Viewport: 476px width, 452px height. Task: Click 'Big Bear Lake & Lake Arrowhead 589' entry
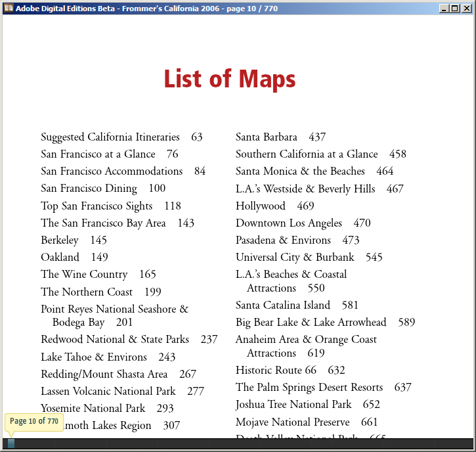326,323
